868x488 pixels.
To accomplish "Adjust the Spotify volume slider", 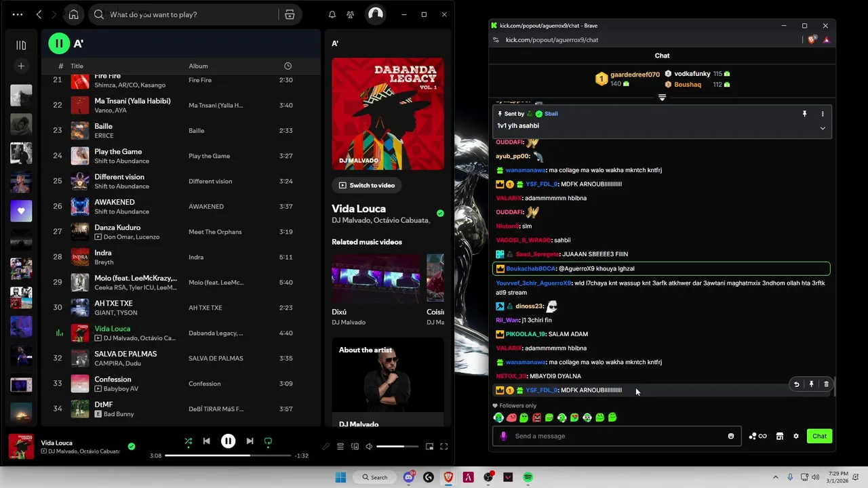I will (x=397, y=447).
